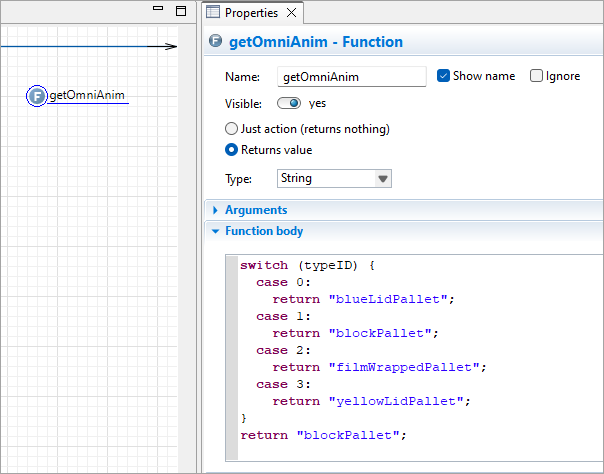Image resolution: width=604 pixels, height=474 pixels.
Task: Minimize the left editor panel
Action: pos(158,9)
